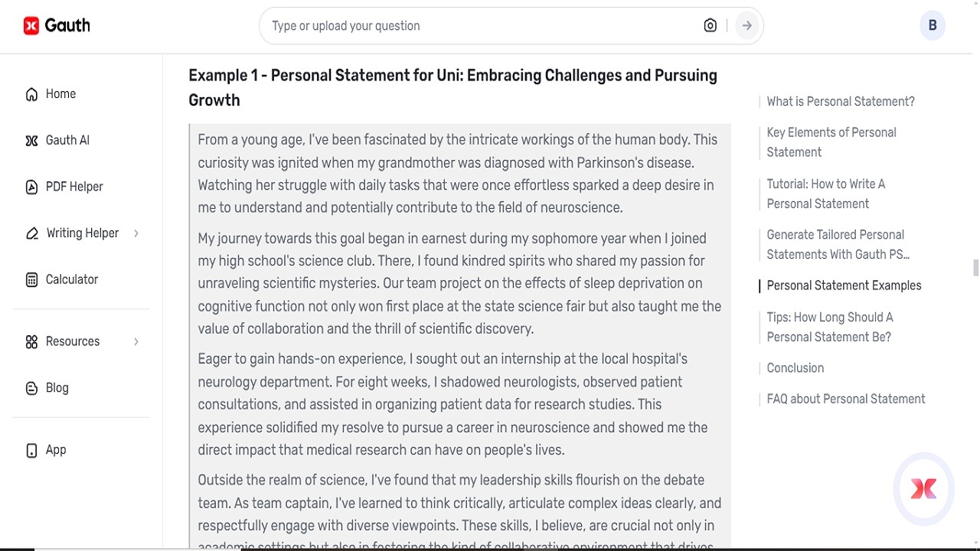
Task: Click the Blog icon in sidebar
Action: click(31, 387)
